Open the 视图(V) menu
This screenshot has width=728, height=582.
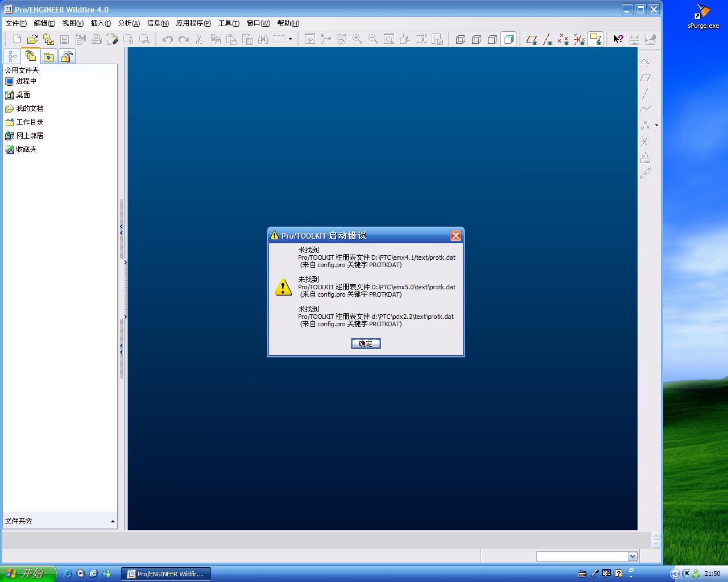point(73,23)
